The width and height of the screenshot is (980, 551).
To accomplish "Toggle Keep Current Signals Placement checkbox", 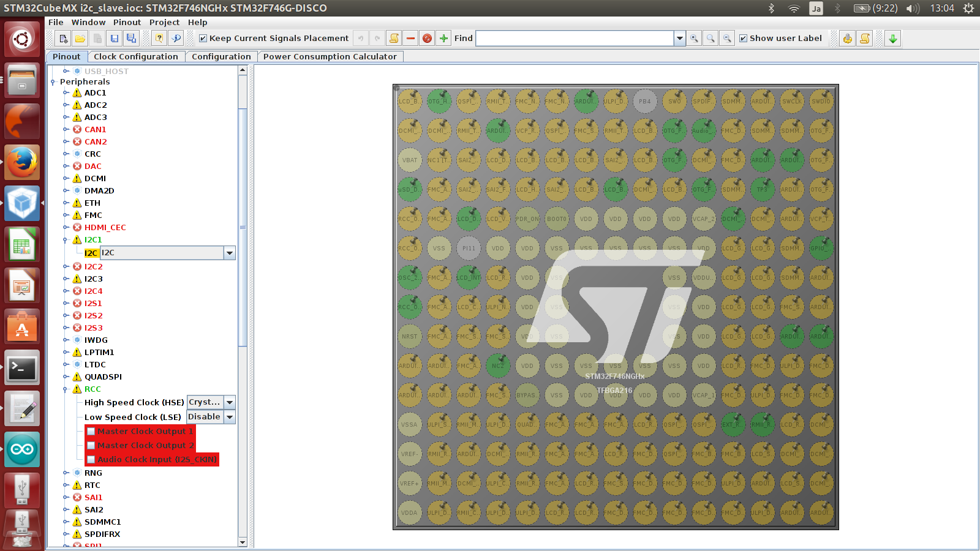I will coord(203,39).
